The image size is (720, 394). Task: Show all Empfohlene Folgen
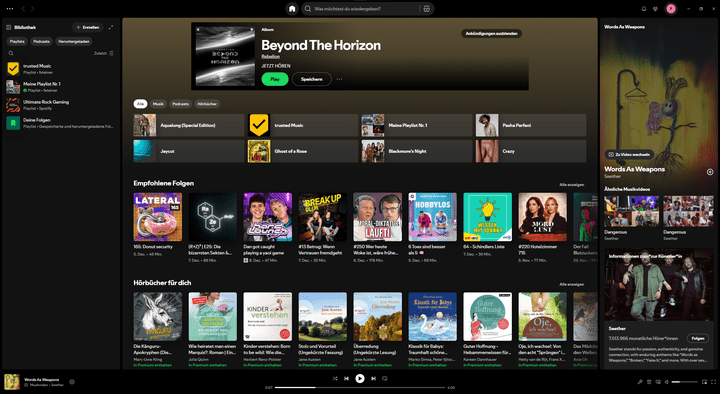572,185
